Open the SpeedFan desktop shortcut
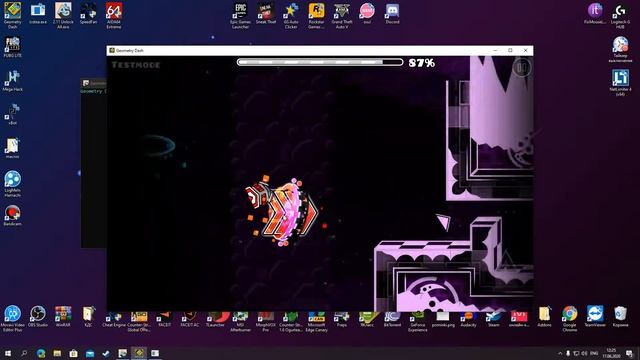640x360 pixels. (x=88, y=13)
